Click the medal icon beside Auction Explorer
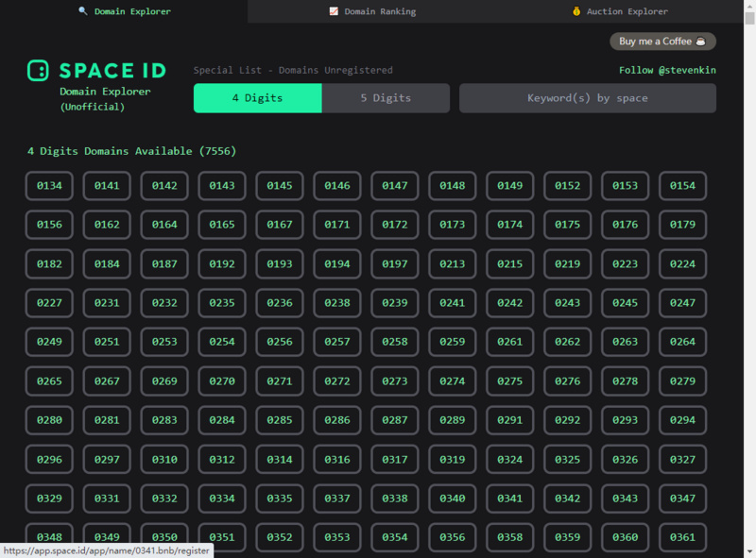Viewport: 756px width, 558px height. [x=575, y=11]
